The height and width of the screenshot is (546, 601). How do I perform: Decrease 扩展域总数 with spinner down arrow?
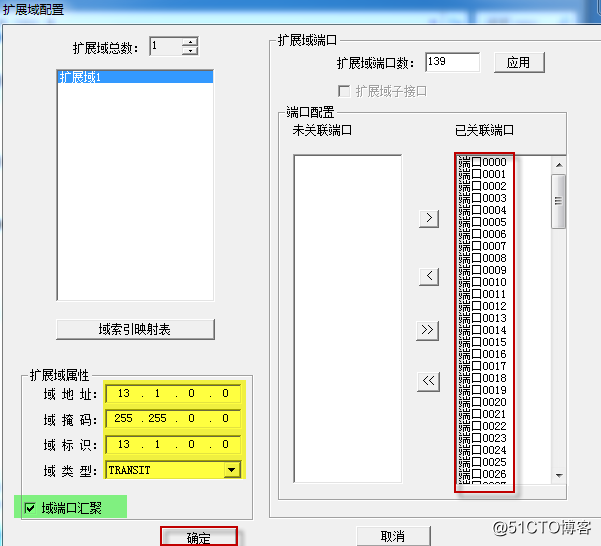coord(190,51)
